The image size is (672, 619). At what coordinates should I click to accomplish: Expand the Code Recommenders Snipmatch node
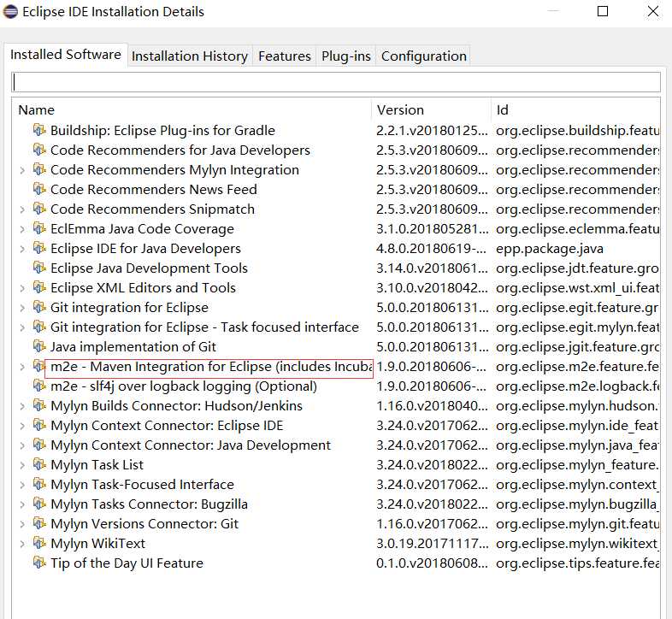tap(22, 209)
